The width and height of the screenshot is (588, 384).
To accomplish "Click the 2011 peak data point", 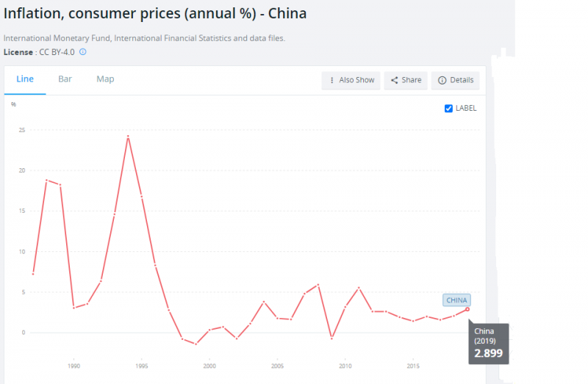I will [x=359, y=287].
